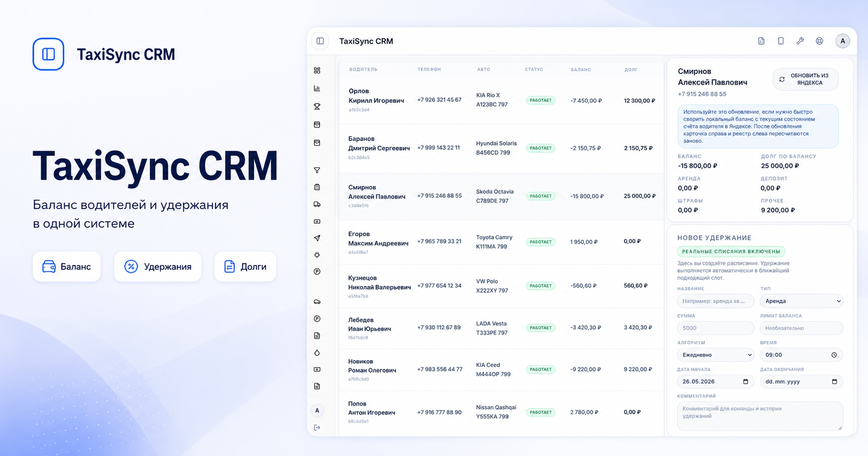
Task: Click the Обновить из Яндекса button
Action: coord(805,79)
